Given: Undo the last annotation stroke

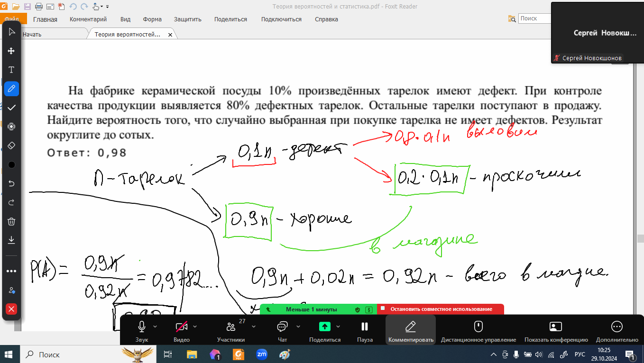Looking at the screenshot, I should click(x=11, y=183).
